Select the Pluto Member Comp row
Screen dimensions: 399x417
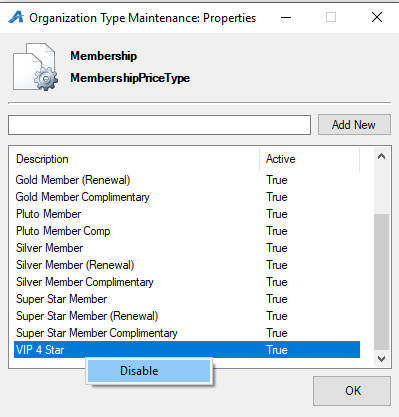(x=187, y=231)
